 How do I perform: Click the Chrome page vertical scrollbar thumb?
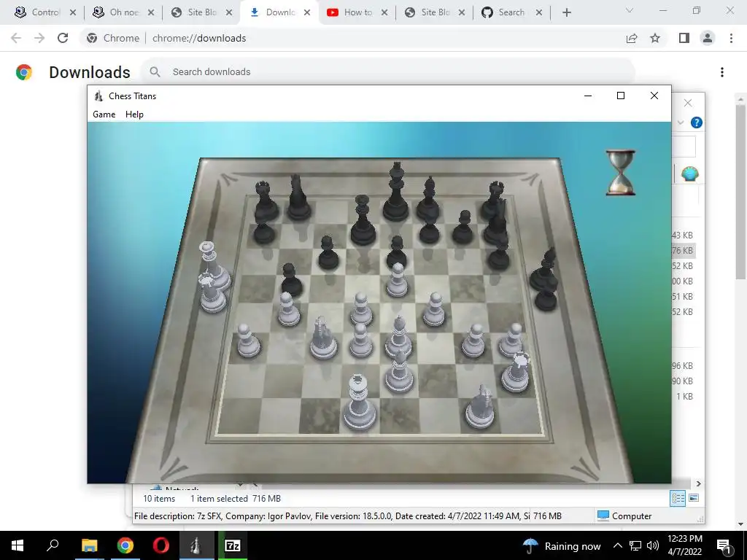740,192
